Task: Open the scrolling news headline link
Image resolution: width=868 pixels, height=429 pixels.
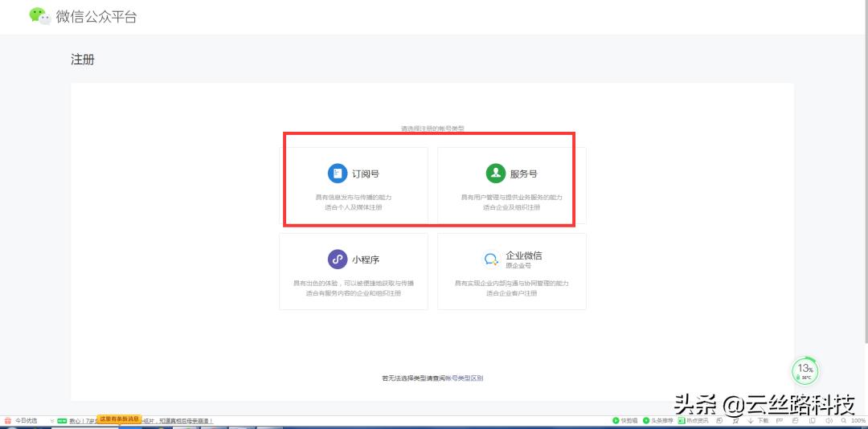Action: point(141,421)
